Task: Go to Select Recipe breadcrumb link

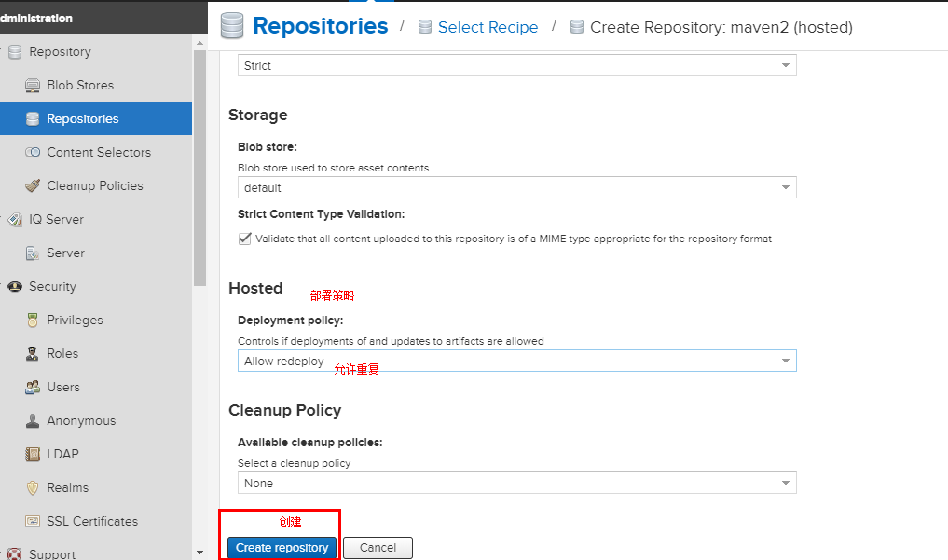Action: [488, 28]
